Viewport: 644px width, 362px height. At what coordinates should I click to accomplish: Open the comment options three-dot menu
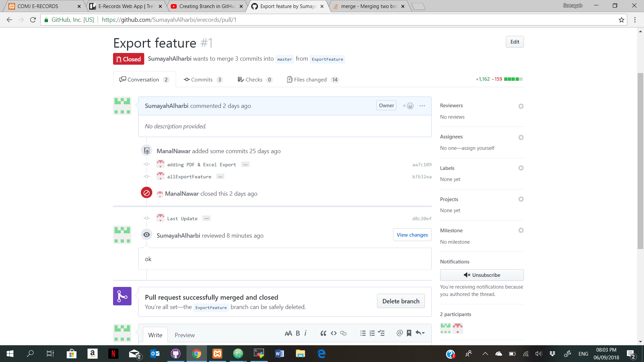(422, 106)
